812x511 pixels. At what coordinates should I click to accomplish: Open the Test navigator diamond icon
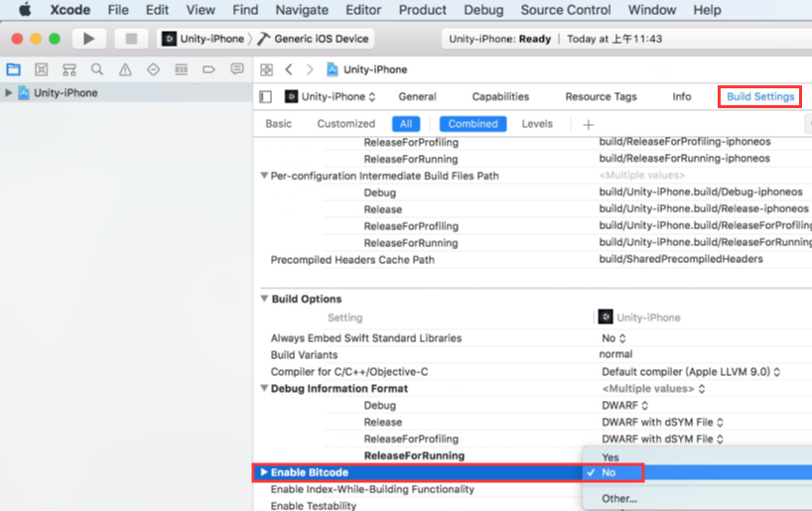[153, 69]
